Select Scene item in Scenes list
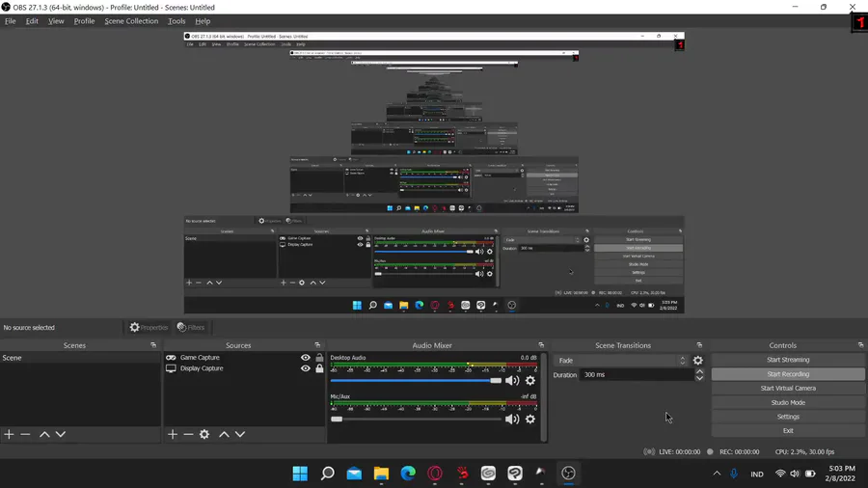Viewport: 868px width, 488px height. click(x=80, y=358)
